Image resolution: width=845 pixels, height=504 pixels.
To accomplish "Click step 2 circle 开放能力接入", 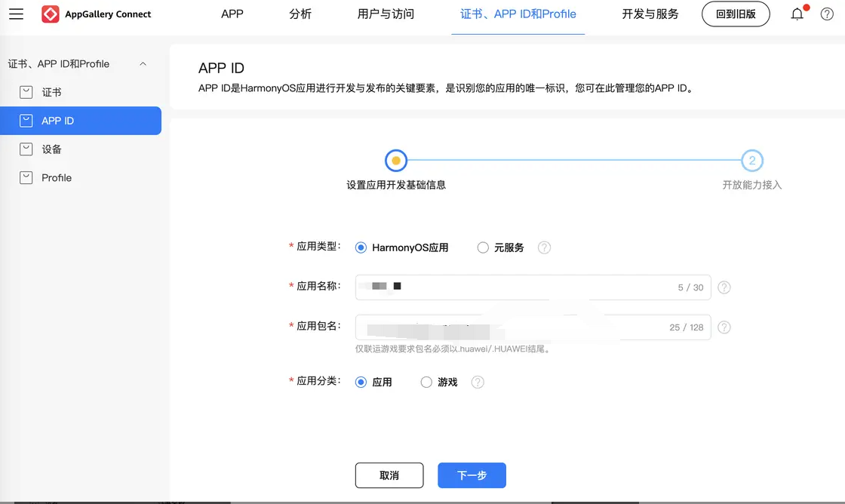I will tap(752, 161).
